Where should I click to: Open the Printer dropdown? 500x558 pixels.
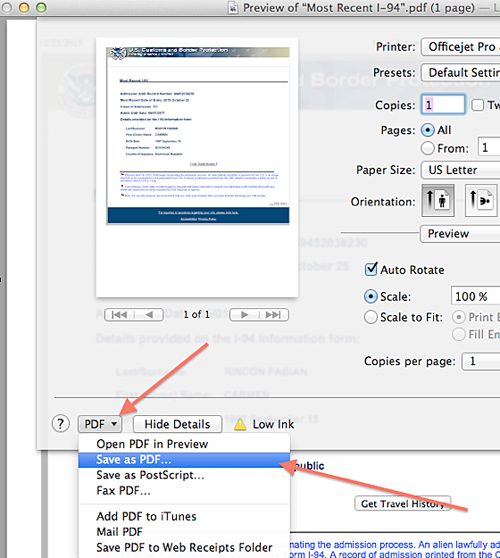pyautogui.click(x=460, y=47)
